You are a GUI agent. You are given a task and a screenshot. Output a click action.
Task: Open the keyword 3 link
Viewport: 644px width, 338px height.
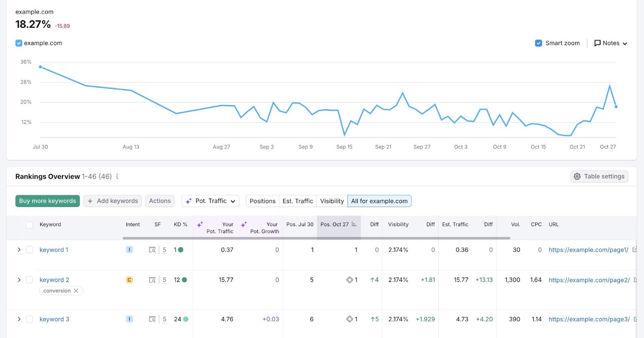[54, 319]
